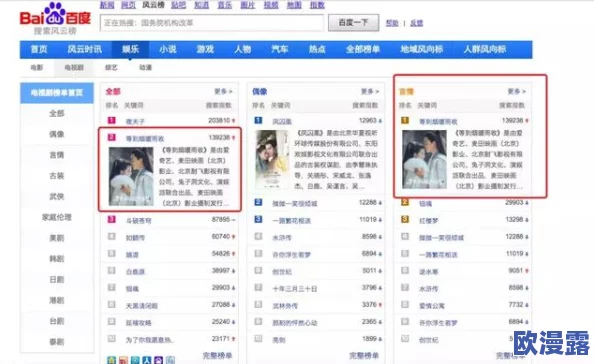Select 港剧 in the left sidebar

57,300
